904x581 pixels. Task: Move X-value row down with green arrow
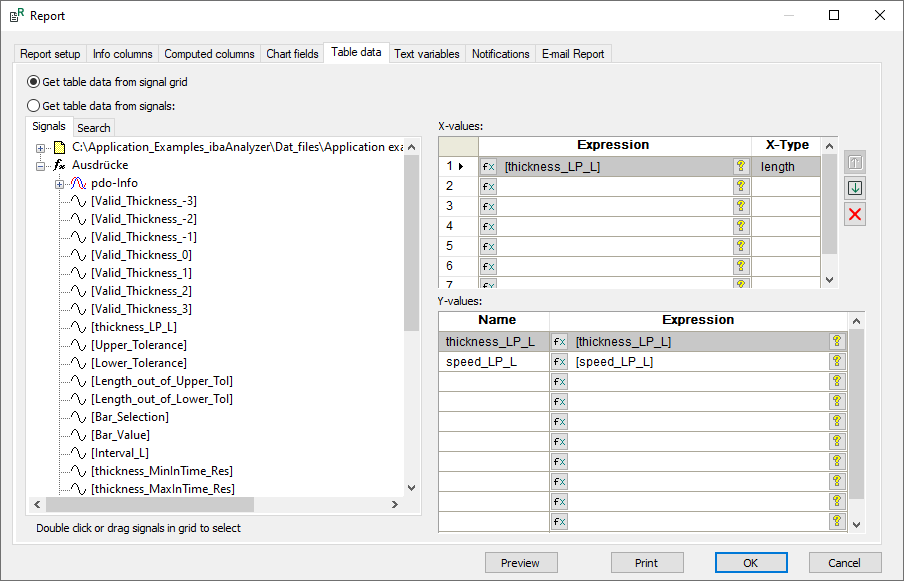[855, 188]
